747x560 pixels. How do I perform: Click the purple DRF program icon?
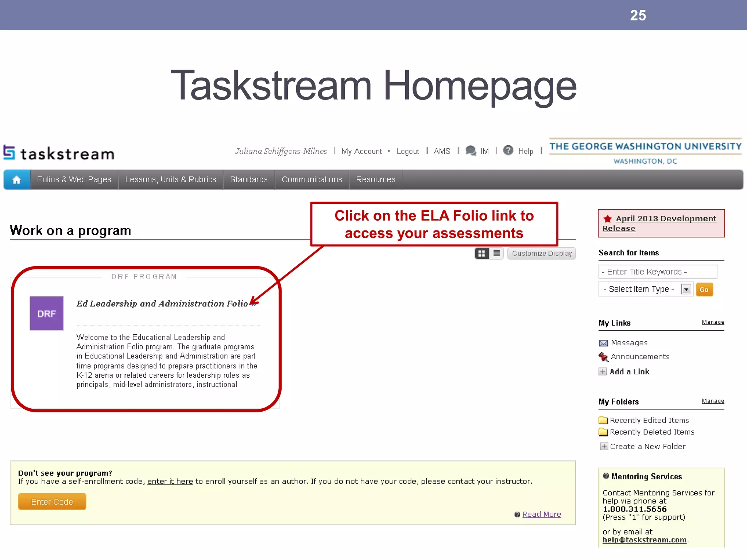coord(47,313)
